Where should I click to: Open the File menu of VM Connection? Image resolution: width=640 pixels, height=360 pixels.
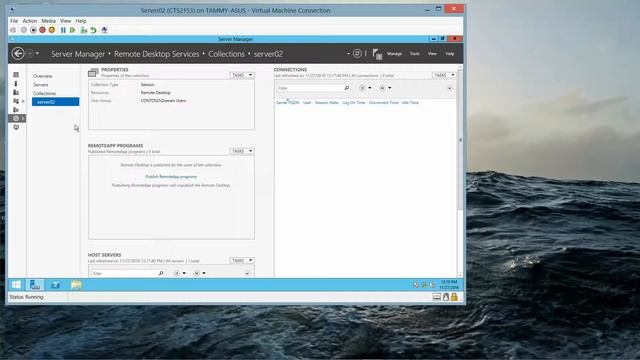pos(14,21)
